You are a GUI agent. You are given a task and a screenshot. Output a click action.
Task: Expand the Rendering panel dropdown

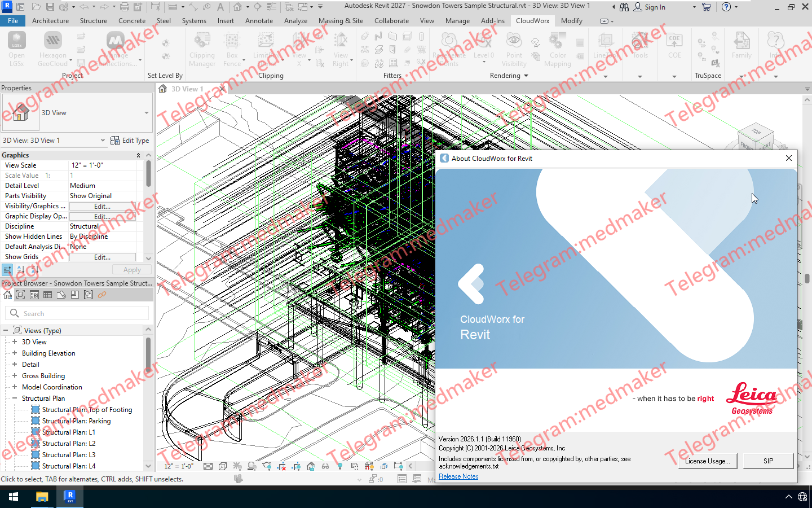pos(526,76)
